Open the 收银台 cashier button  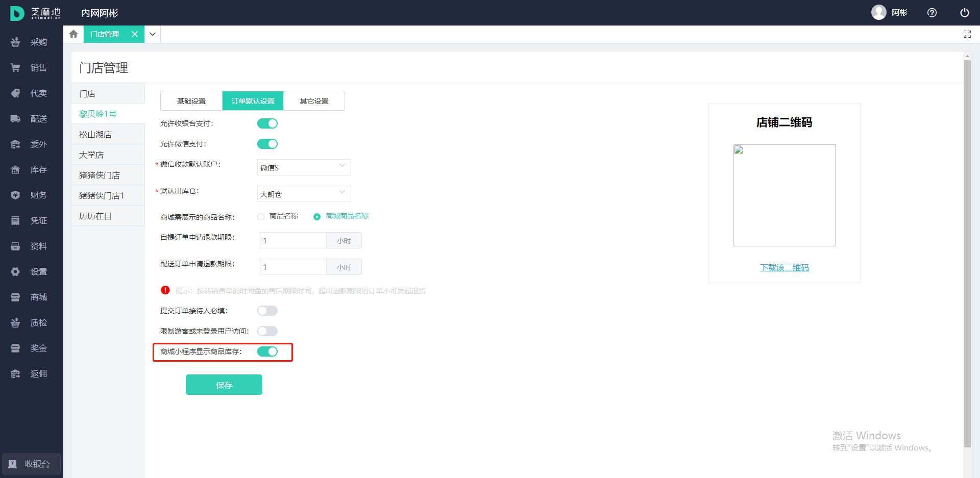(32, 464)
